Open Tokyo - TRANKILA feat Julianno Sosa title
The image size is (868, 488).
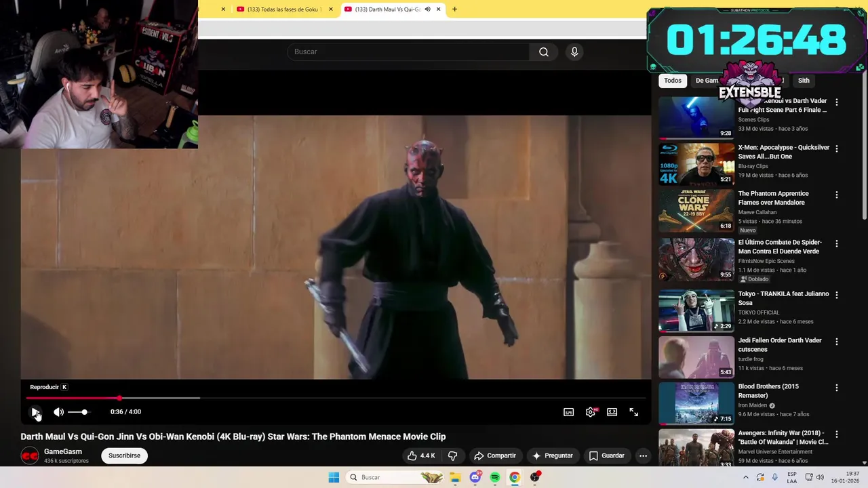pyautogui.click(x=783, y=298)
